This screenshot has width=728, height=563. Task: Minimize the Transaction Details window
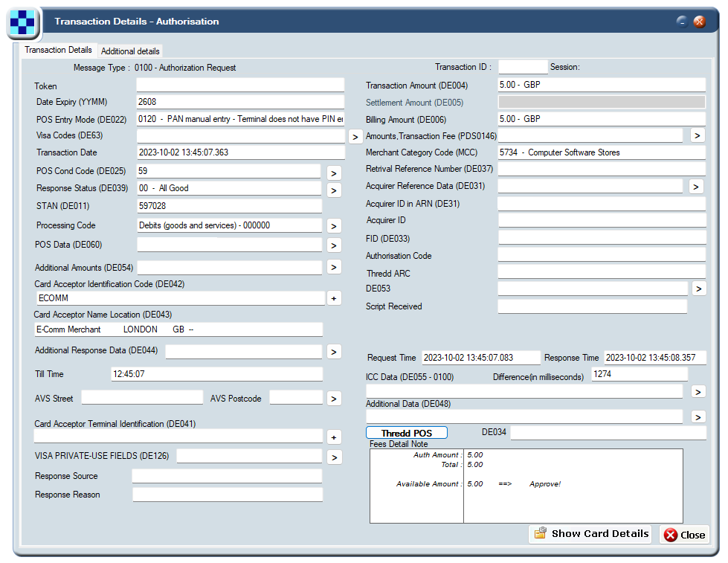[x=682, y=22]
